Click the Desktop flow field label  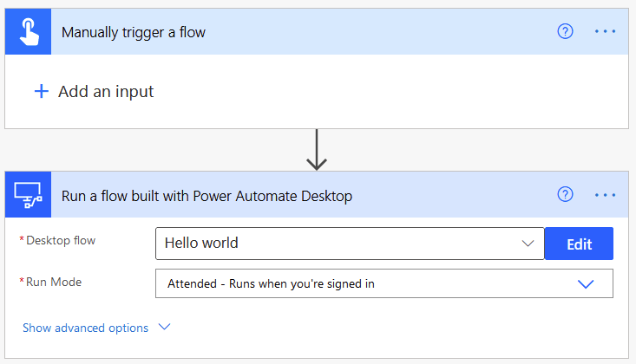point(61,240)
